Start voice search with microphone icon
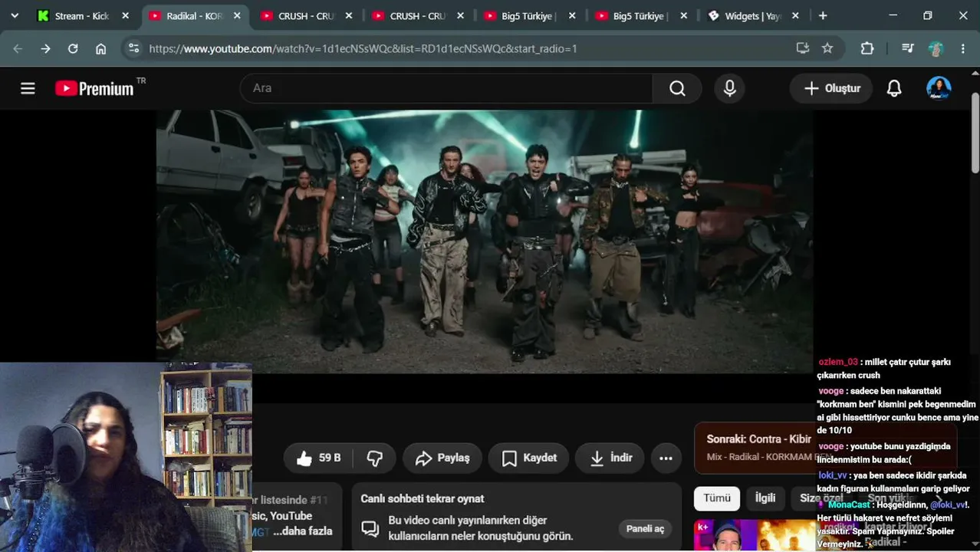The height and width of the screenshot is (552, 980). click(x=729, y=88)
